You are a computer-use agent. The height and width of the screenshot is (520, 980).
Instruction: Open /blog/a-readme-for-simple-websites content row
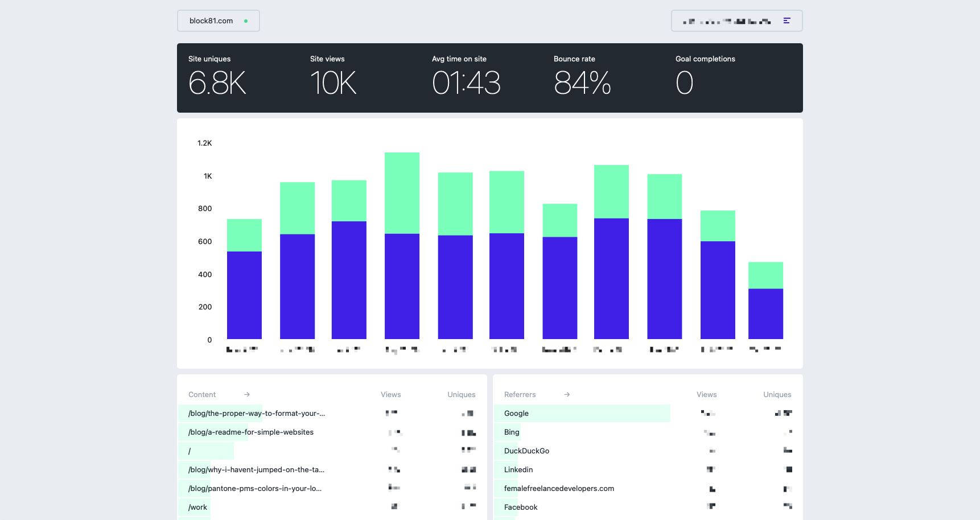tap(251, 432)
